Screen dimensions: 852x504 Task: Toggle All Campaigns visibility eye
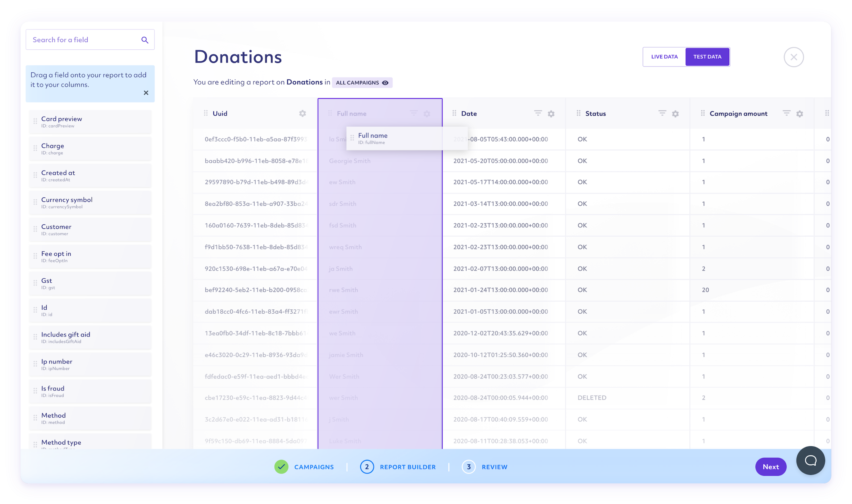385,83
